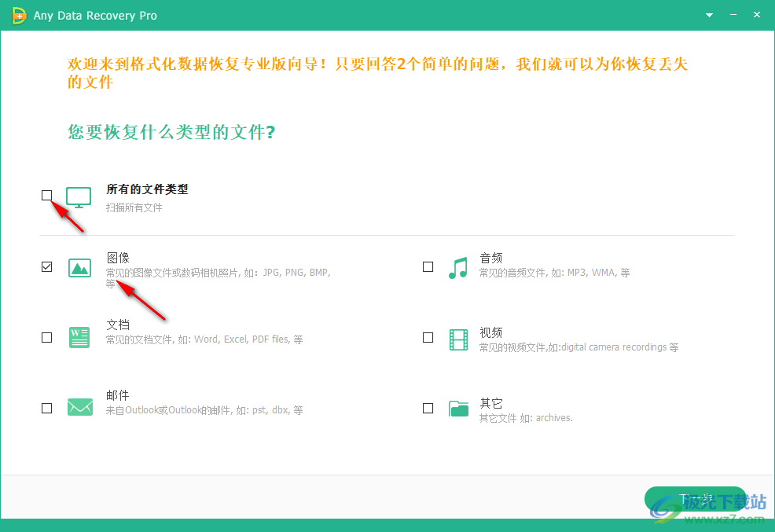The width and height of the screenshot is (775, 532).
Task: Click the envelope mail icon
Action: tap(80, 408)
